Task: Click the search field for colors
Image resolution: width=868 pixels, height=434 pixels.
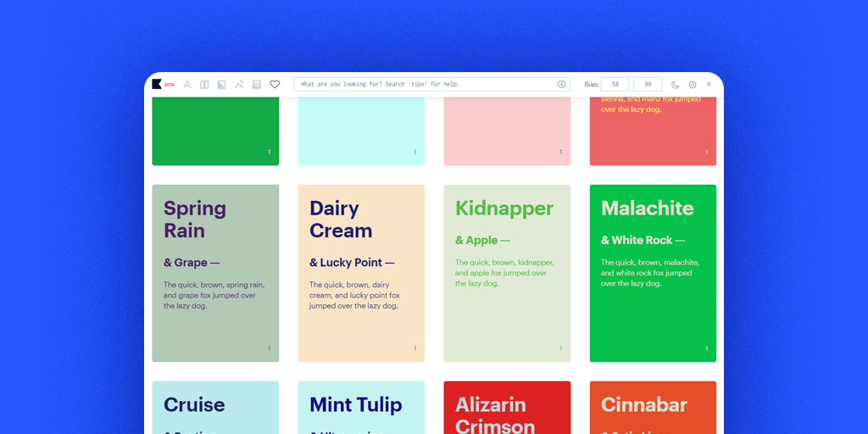Action: [x=424, y=85]
